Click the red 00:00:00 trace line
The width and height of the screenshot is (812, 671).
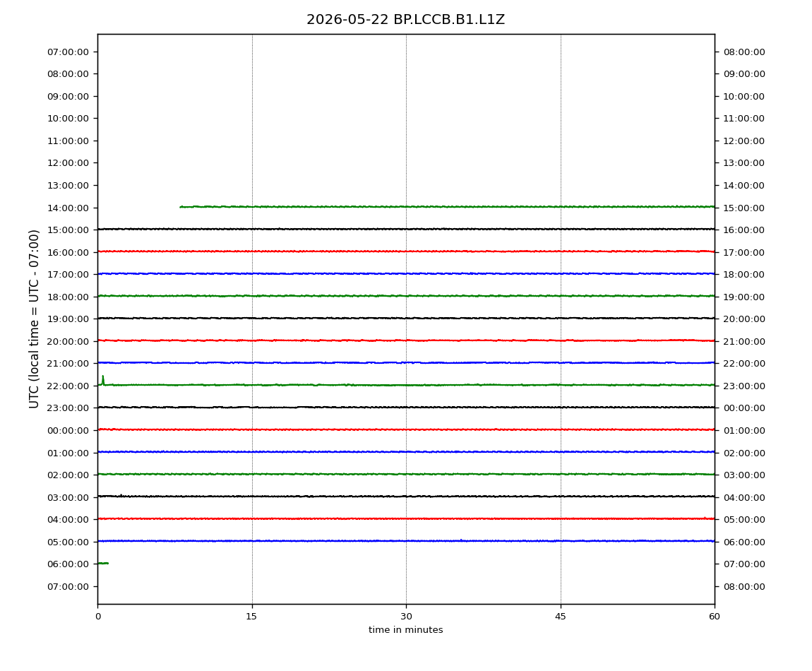[x=406, y=429]
